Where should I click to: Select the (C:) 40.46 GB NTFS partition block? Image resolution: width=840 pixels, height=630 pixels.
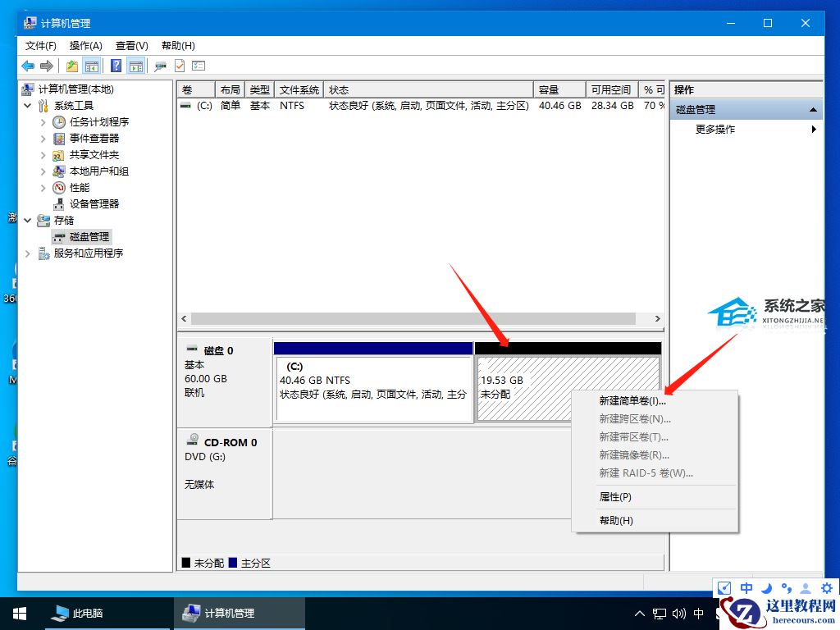pyautogui.click(x=373, y=382)
